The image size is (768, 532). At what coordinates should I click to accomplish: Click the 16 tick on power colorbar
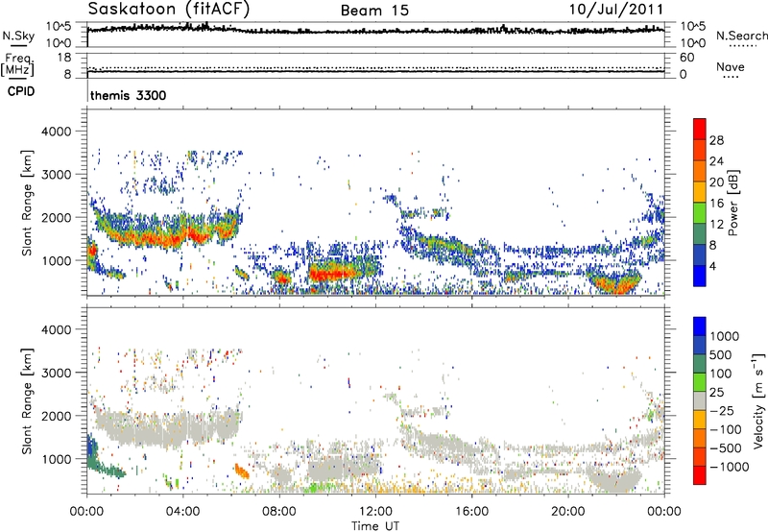coord(716,204)
